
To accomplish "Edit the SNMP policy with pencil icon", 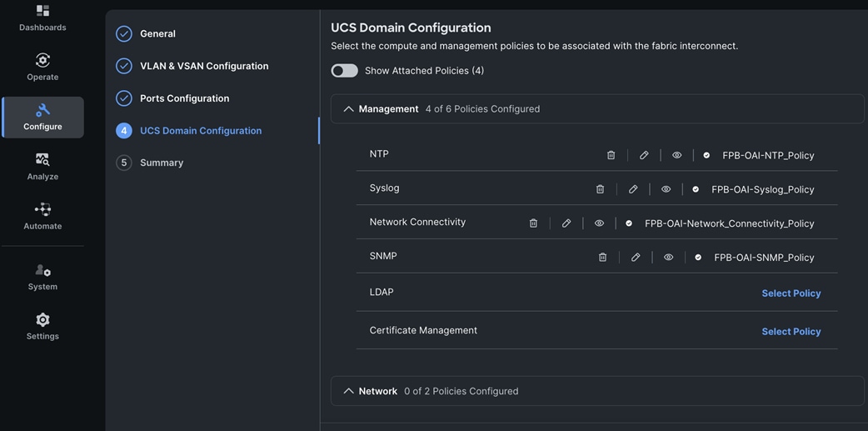I will [636, 257].
